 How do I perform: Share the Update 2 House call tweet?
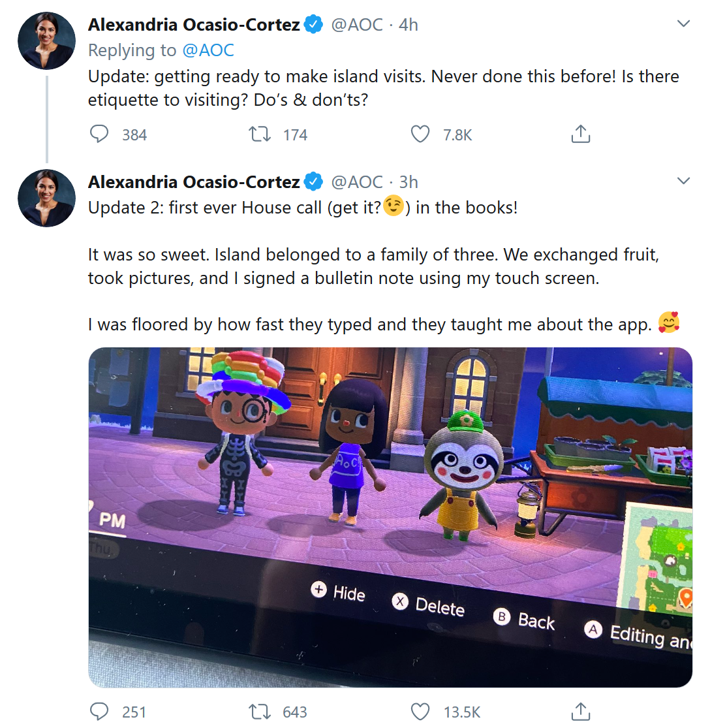tap(580, 711)
